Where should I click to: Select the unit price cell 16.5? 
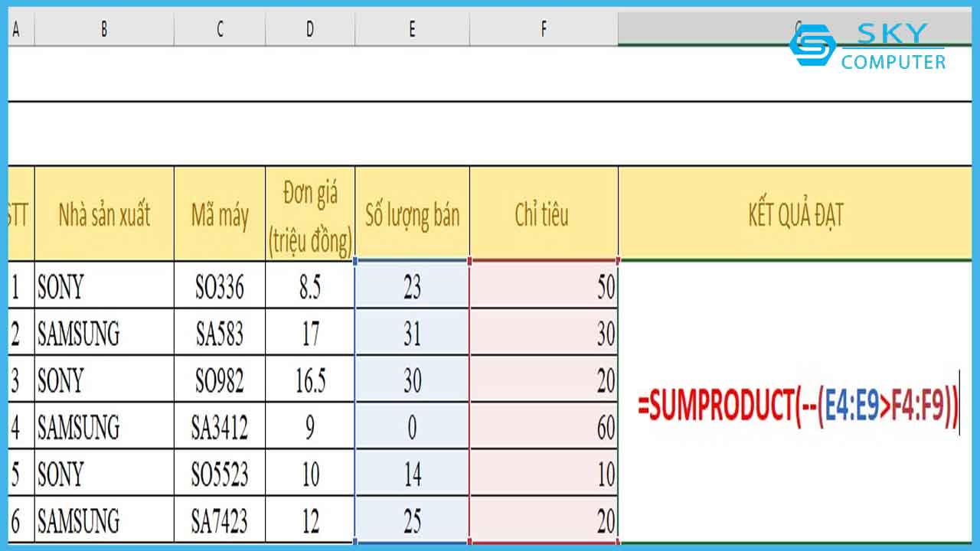pyautogui.click(x=310, y=380)
